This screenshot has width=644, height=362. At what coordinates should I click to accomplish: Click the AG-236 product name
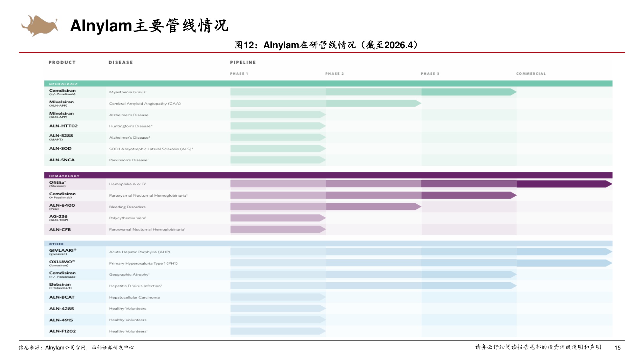(58, 217)
